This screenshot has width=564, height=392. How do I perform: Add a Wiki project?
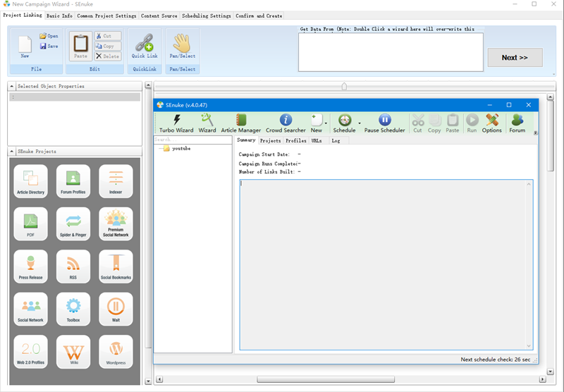pyautogui.click(x=73, y=352)
